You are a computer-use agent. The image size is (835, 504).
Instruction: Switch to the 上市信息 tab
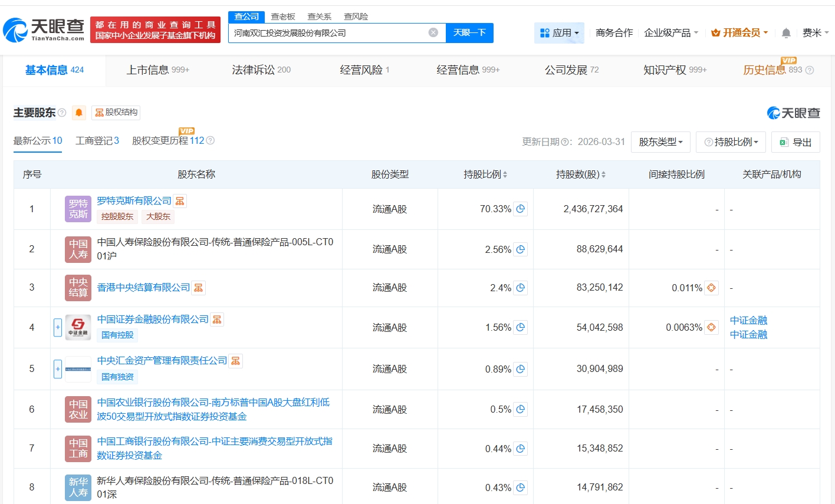click(x=158, y=70)
